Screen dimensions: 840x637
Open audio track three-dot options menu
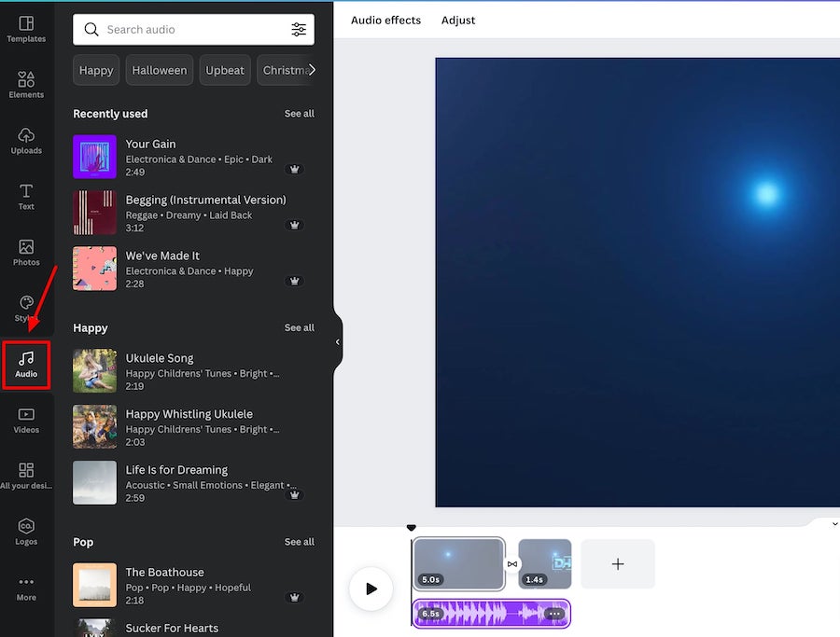pyautogui.click(x=554, y=614)
